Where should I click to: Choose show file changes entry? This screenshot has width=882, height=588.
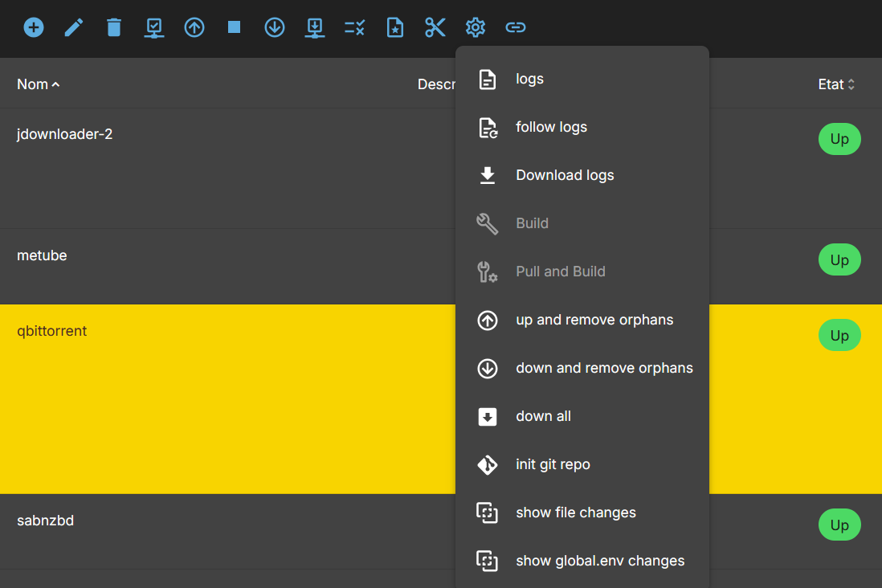pos(582,512)
